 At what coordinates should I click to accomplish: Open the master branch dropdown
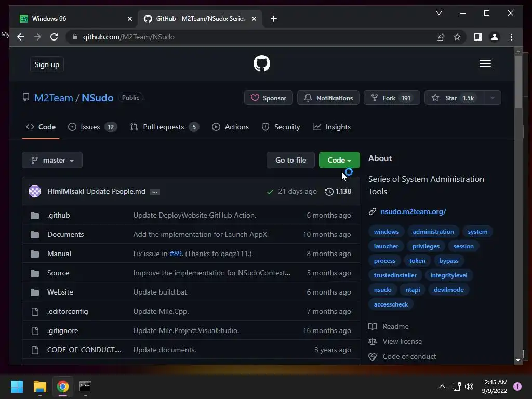tap(52, 160)
